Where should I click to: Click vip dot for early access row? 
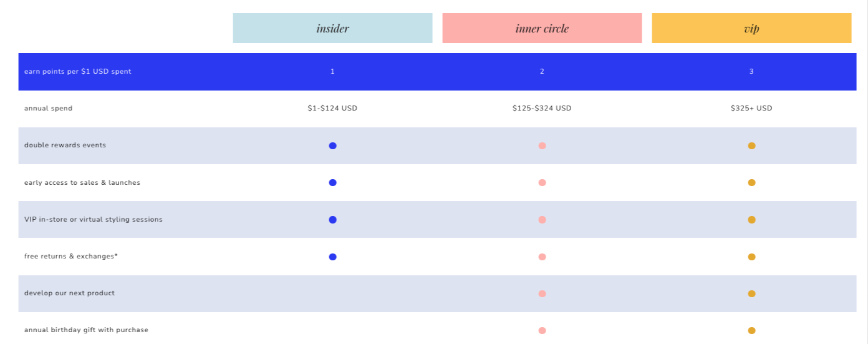tap(751, 182)
